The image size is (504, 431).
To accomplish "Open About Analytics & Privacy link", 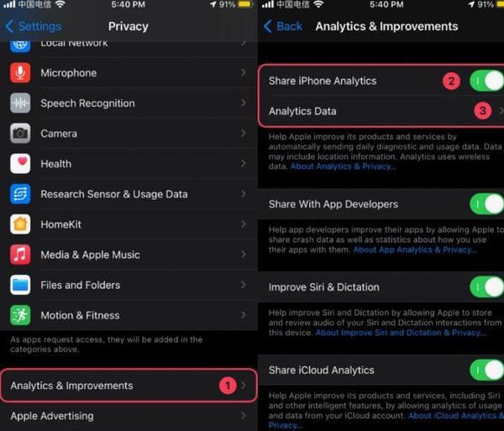I will tap(344, 166).
